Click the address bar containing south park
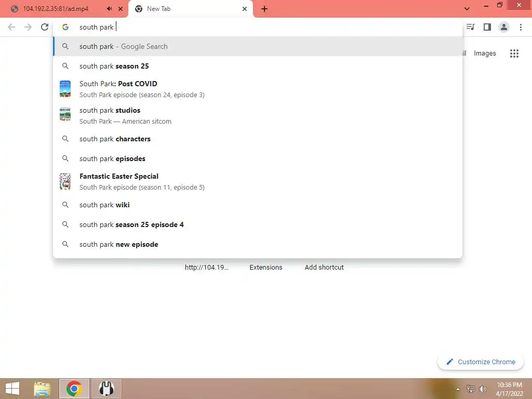The height and width of the screenshot is (399, 532). (258, 27)
